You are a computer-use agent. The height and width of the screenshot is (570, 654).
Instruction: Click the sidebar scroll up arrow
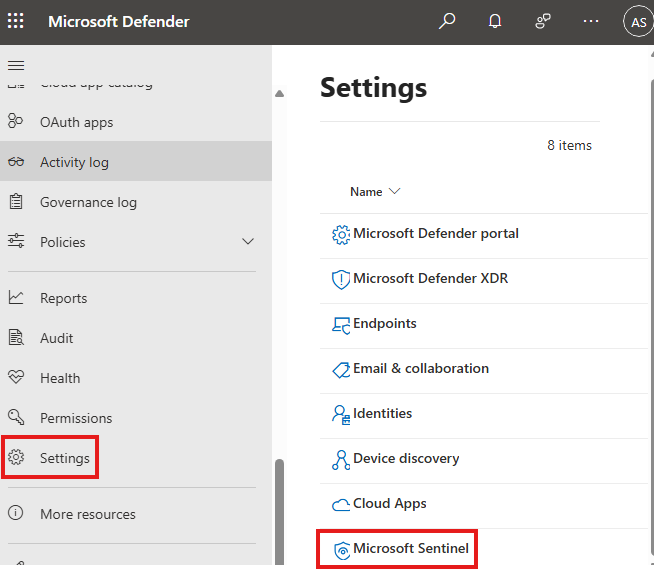pyautogui.click(x=279, y=93)
